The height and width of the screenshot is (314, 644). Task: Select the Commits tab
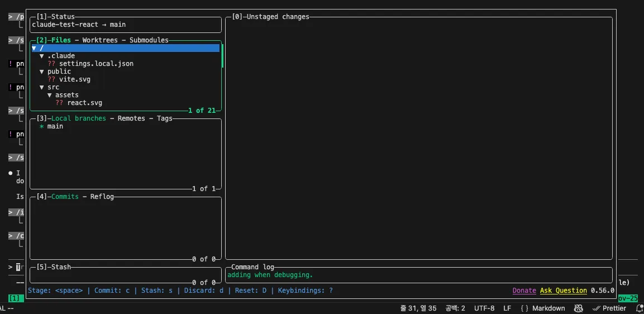click(65, 197)
